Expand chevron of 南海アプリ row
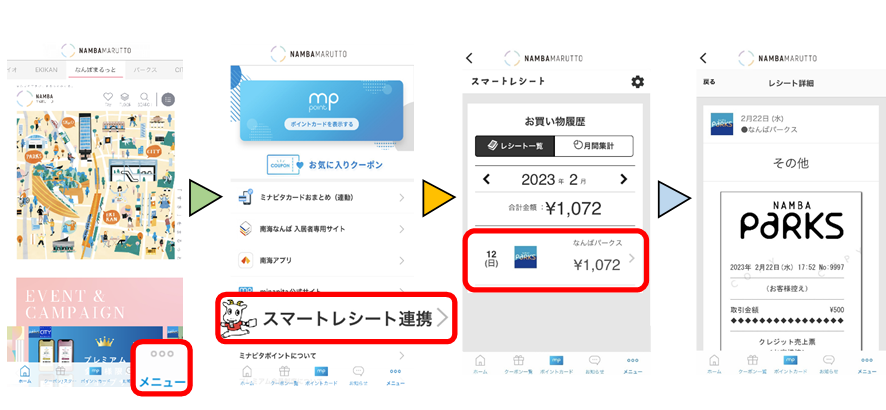 [x=402, y=260]
